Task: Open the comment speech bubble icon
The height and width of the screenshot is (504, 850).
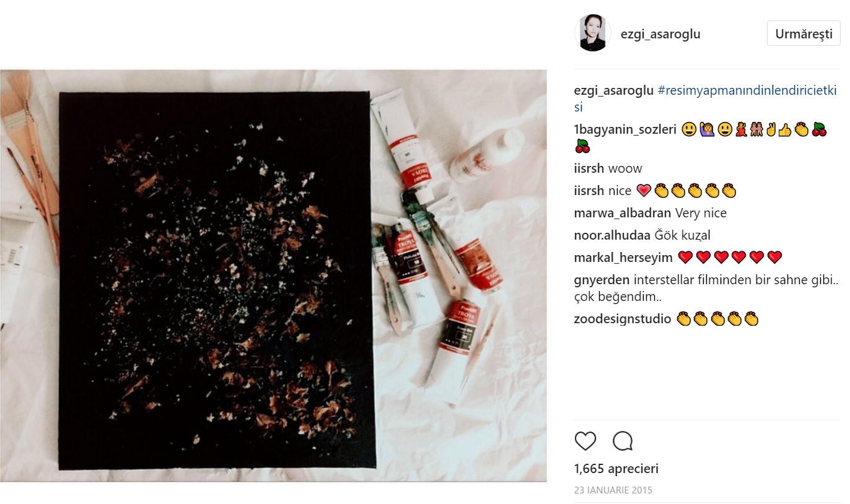Action: pyautogui.click(x=623, y=441)
